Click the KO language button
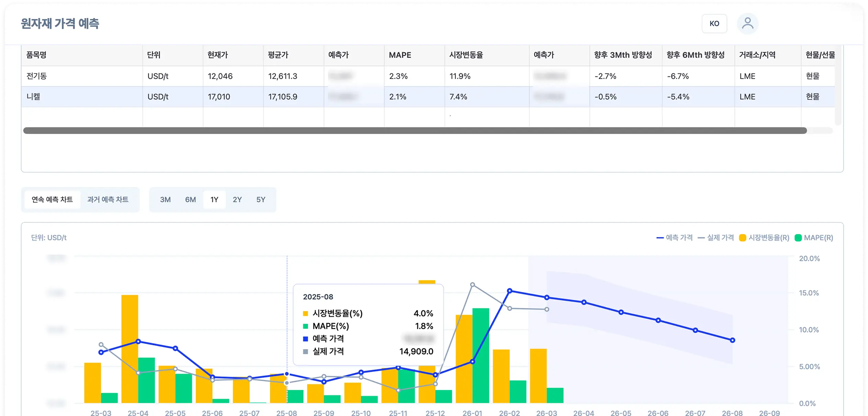 (x=714, y=24)
